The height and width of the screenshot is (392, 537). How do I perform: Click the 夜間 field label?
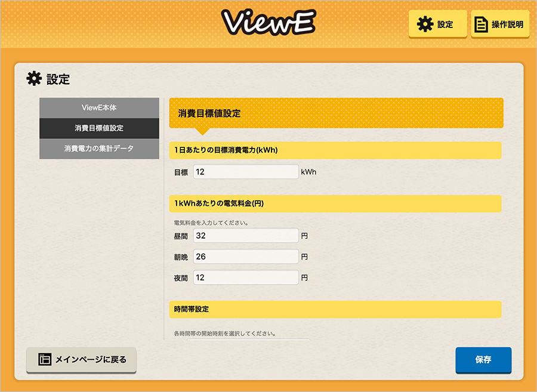181,278
